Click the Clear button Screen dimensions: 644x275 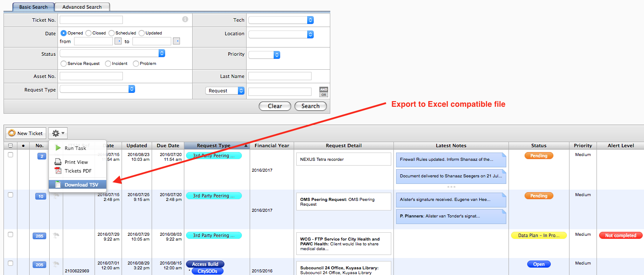[275, 106]
